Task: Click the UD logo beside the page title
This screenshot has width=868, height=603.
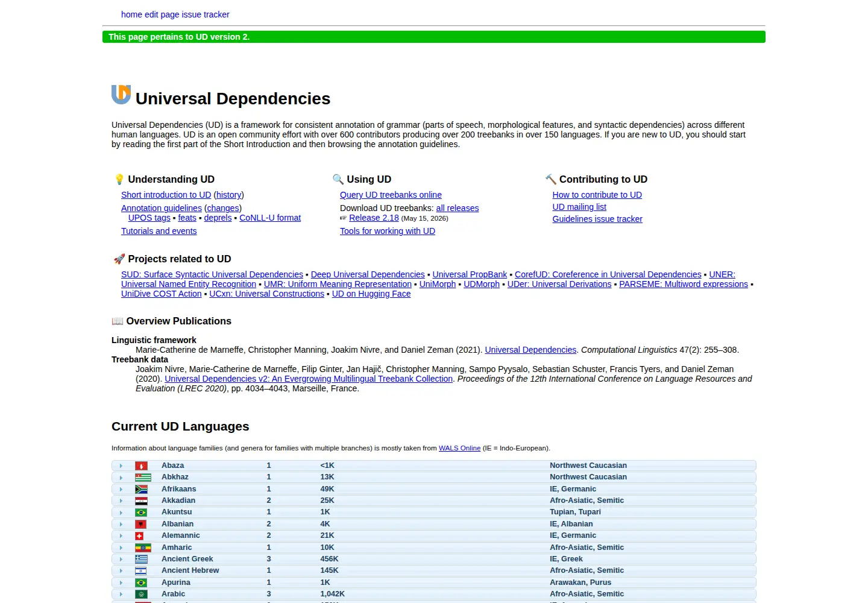Action: (x=121, y=95)
